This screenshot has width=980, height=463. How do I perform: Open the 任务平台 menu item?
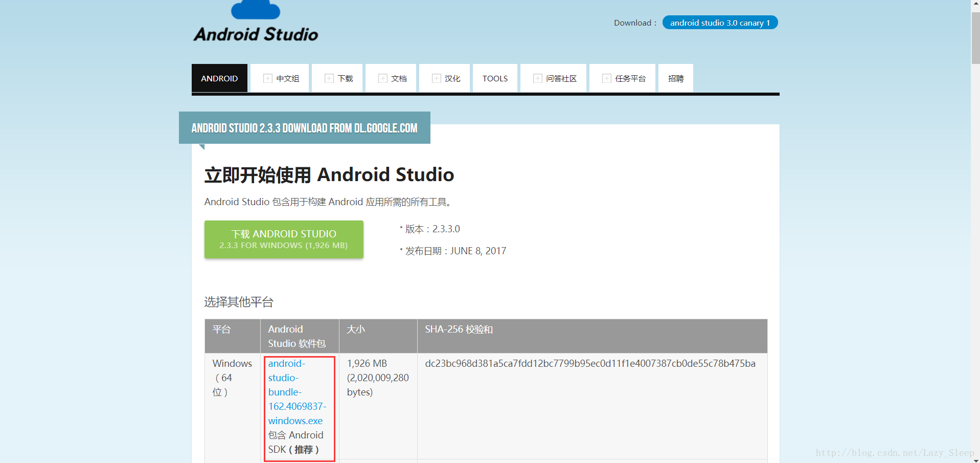(x=622, y=78)
